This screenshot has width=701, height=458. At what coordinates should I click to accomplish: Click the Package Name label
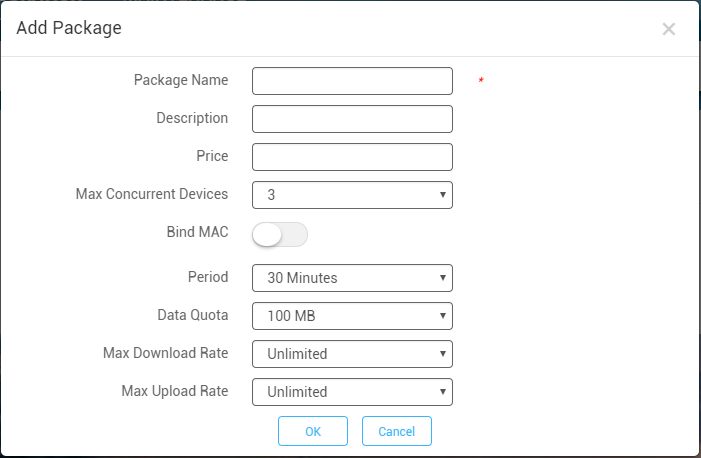(x=181, y=80)
